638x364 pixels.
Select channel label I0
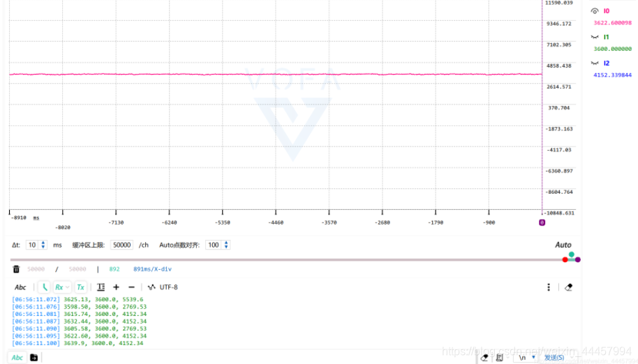coord(607,11)
